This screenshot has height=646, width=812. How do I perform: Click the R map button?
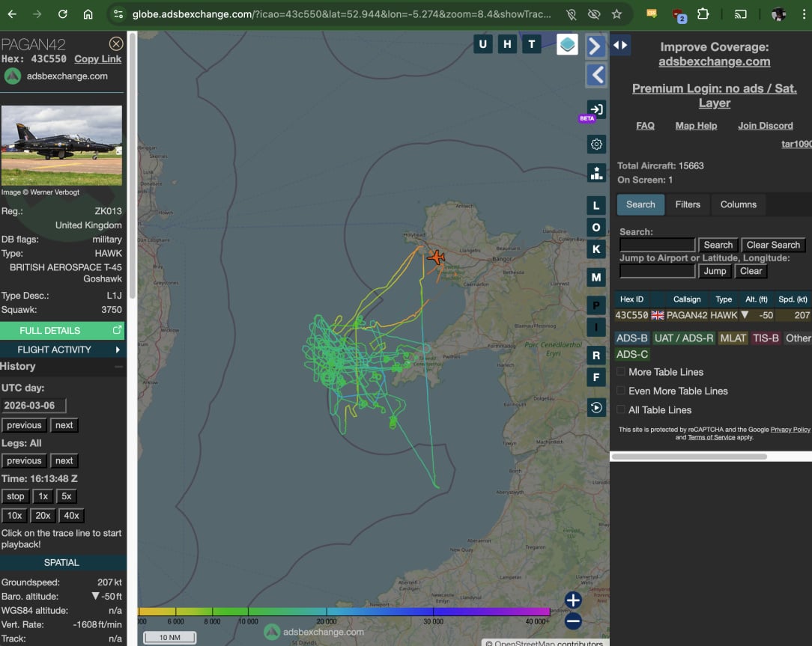coord(596,355)
